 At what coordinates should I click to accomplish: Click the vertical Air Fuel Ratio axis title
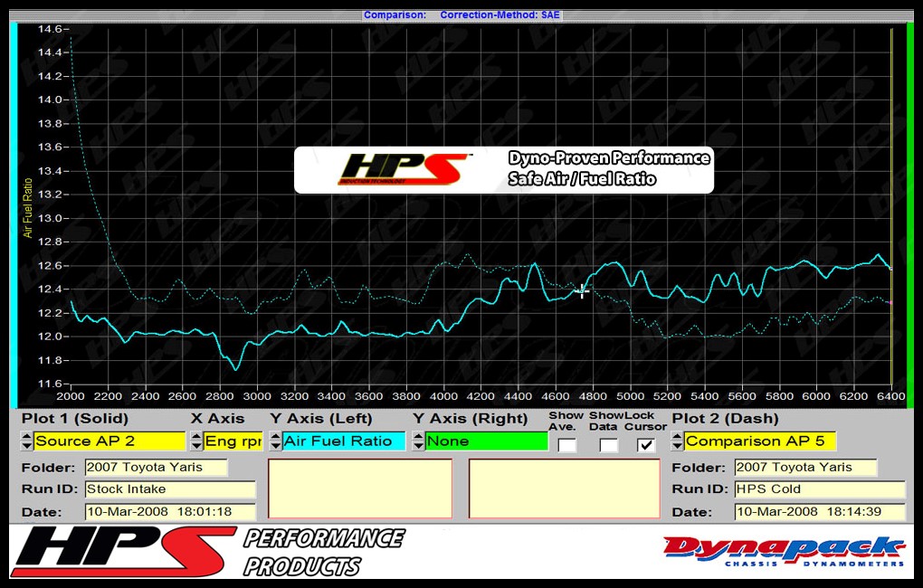28,208
